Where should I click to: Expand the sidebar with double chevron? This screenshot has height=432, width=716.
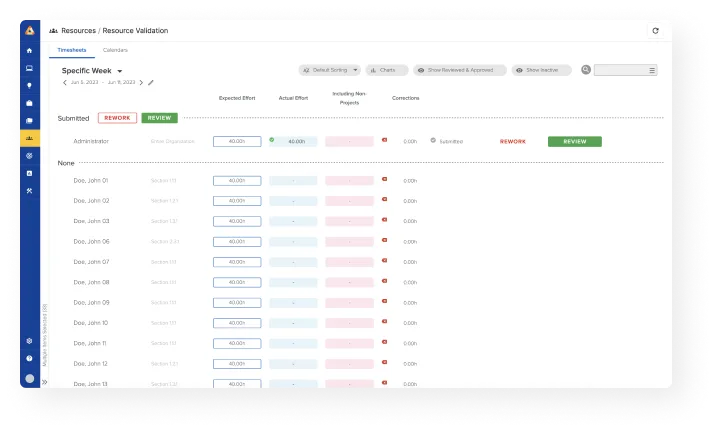[44, 382]
